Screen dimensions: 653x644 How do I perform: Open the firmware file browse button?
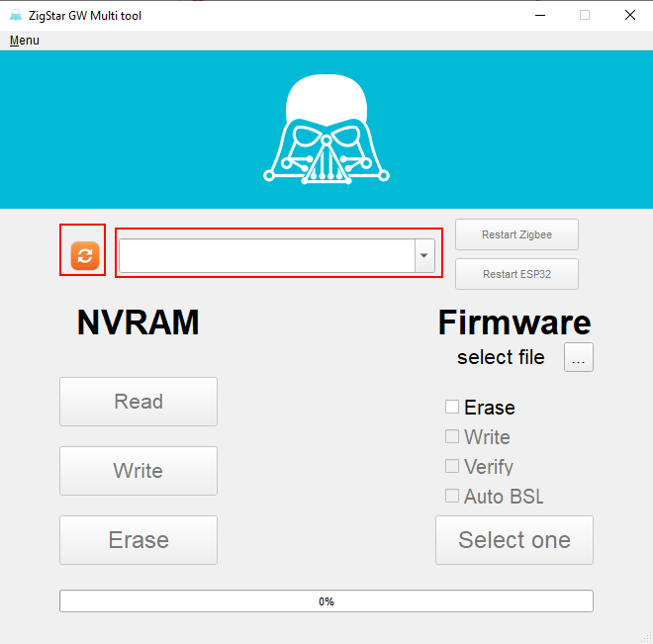pyautogui.click(x=579, y=358)
